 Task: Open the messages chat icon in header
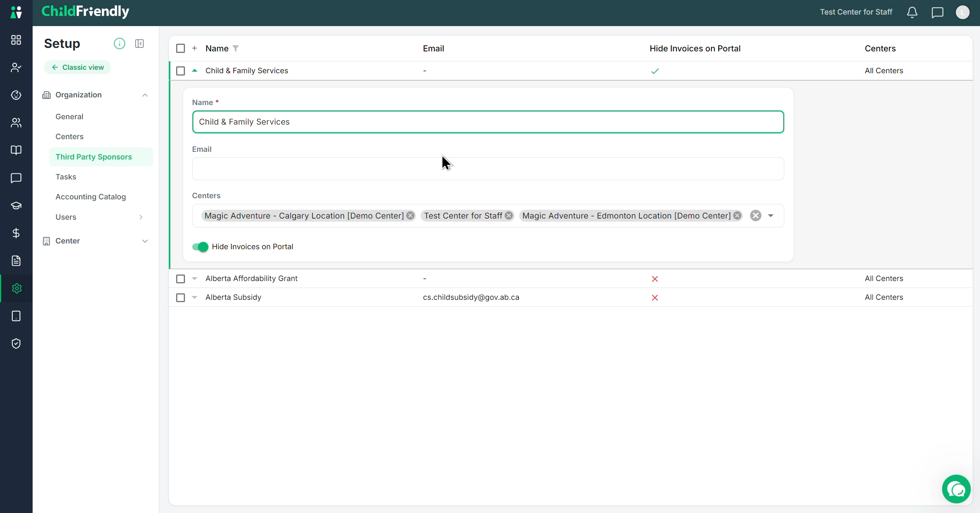pyautogui.click(x=937, y=12)
